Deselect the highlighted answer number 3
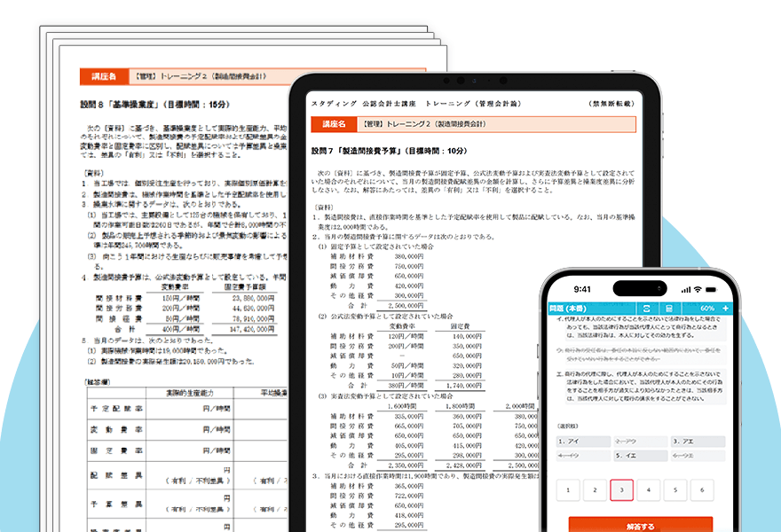Viewport: 781px width, 532px height. tap(621, 490)
